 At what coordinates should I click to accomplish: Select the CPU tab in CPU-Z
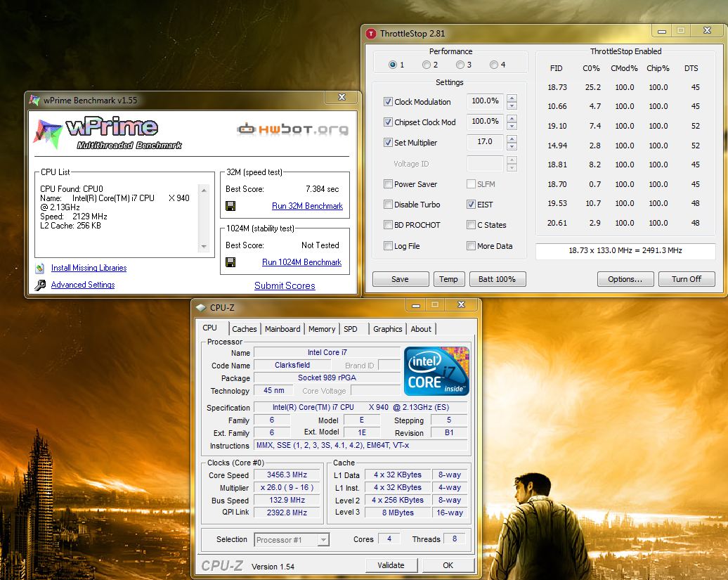click(210, 328)
